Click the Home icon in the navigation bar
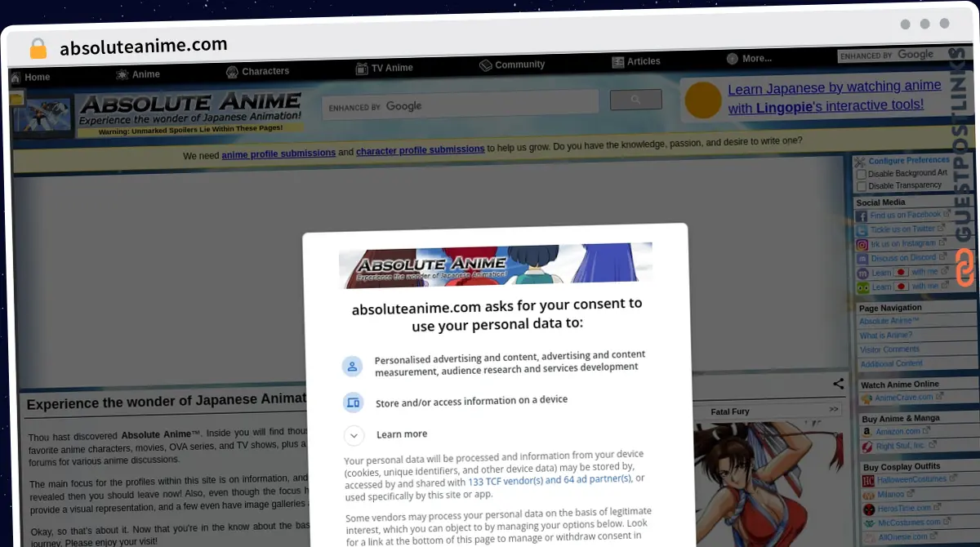 14,77
